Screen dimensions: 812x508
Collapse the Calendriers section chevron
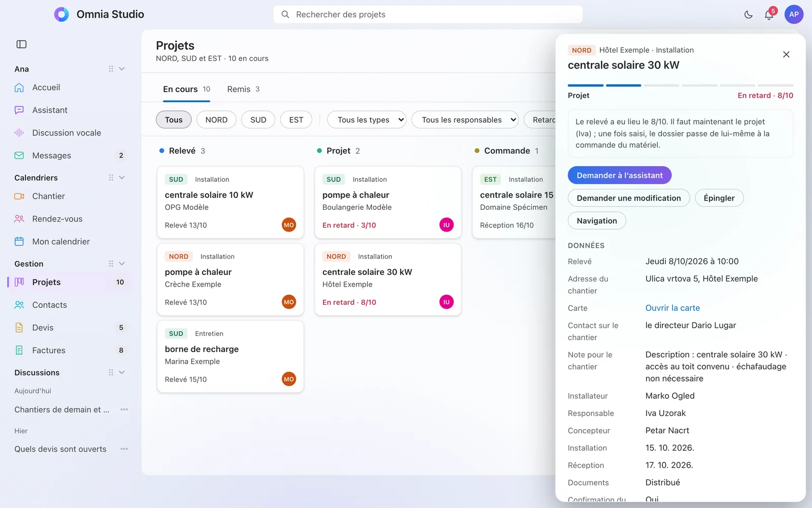tap(122, 177)
